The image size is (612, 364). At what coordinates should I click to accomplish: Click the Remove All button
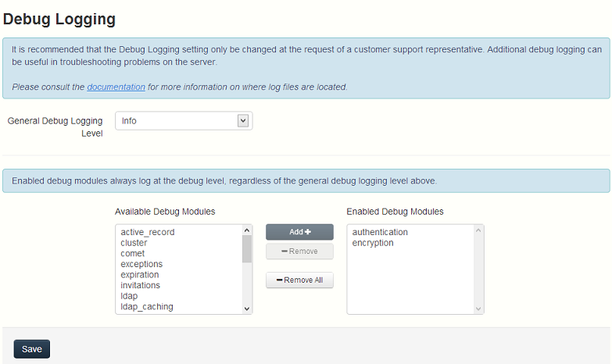pyautogui.click(x=299, y=280)
